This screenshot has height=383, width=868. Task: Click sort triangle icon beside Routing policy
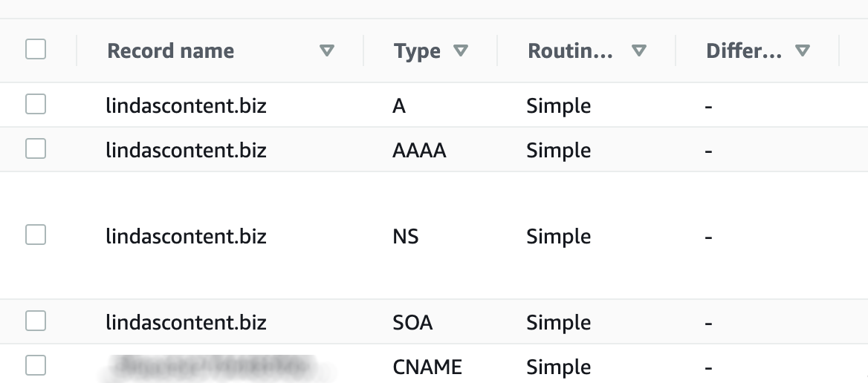[x=638, y=51]
